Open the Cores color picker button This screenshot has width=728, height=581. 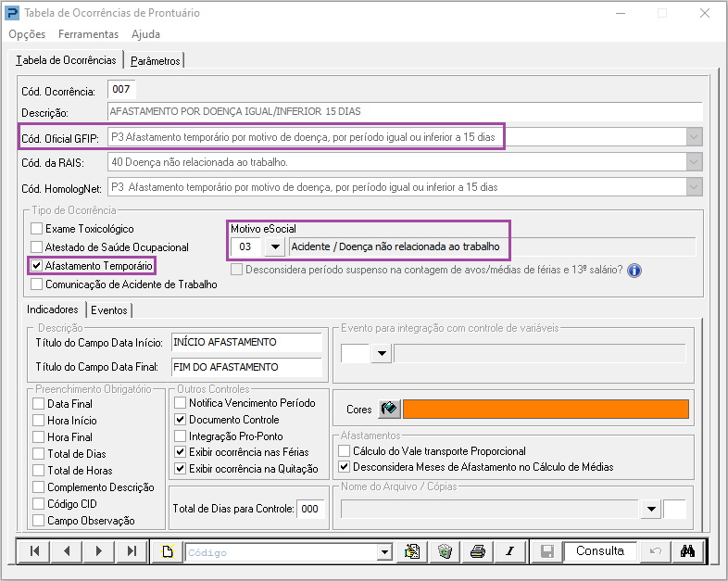point(389,410)
